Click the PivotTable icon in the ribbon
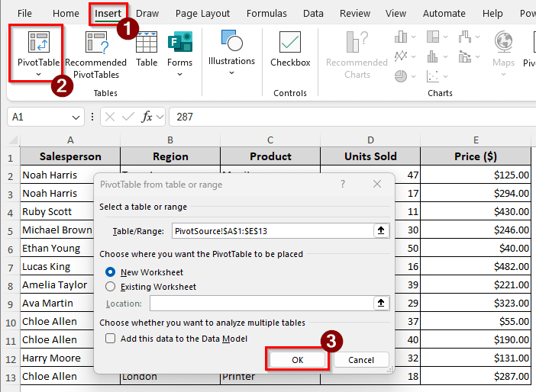Image resolution: width=536 pixels, height=392 pixels. [x=39, y=42]
